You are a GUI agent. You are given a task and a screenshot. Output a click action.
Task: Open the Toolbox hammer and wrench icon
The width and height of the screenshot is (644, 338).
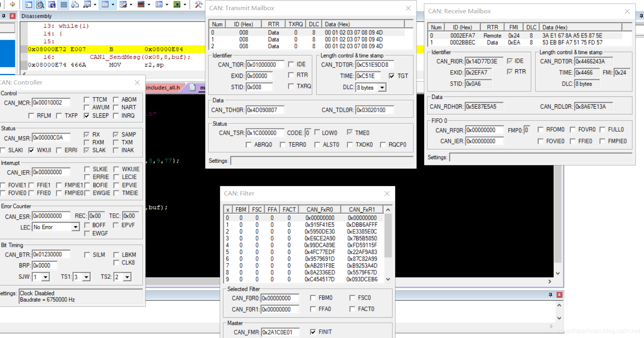coord(198,4)
